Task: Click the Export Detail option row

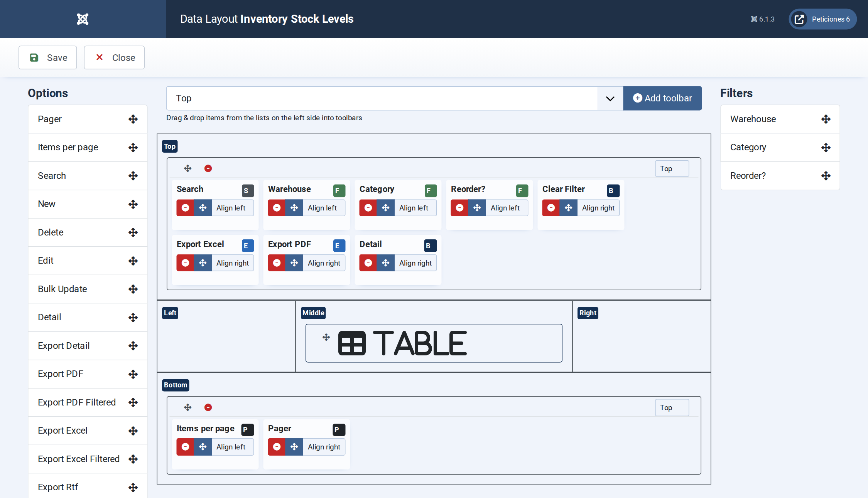Action: click(x=88, y=346)
